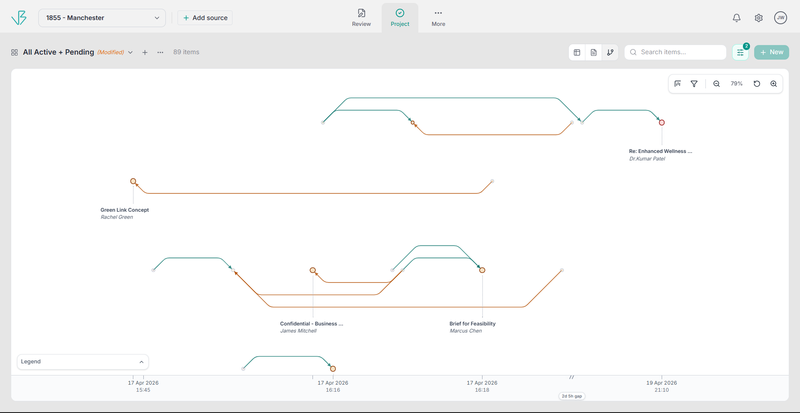Click the Add source button
This screenshot has height=413, width=800.
point(205,18)
